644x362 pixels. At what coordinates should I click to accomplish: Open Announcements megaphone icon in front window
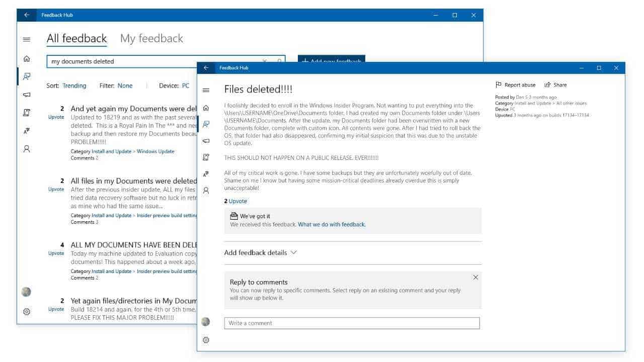(x=206, y=141)
